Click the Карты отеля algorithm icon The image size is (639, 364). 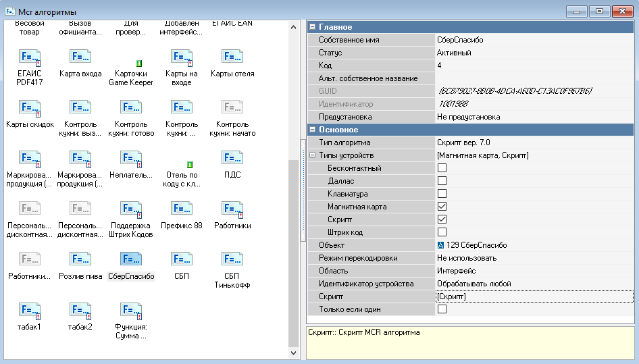coord(232,57)
